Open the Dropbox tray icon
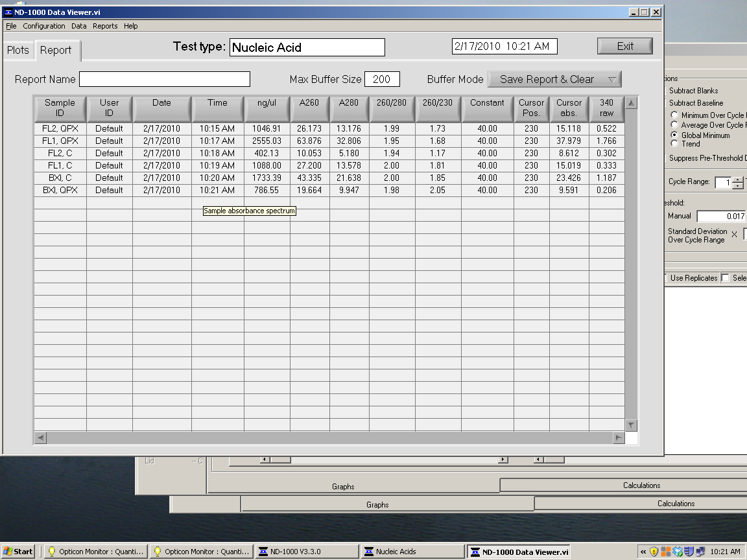 pyautogui.click(x=678, y=552)
